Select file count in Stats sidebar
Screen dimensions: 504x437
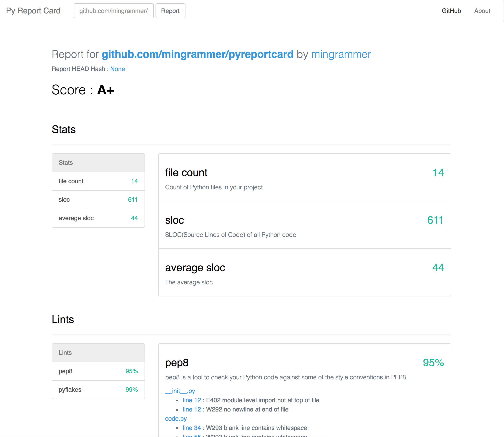(98, 181)
